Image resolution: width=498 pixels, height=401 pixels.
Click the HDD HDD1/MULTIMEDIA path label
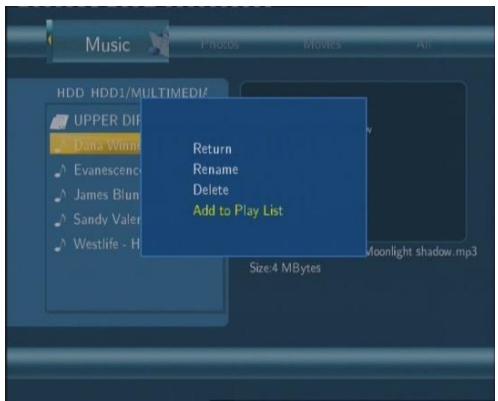point(132,93)
